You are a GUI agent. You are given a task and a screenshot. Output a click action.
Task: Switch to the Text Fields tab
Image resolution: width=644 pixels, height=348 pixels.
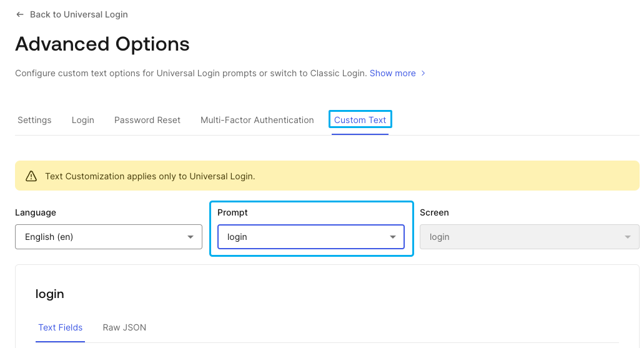point(60,327)
